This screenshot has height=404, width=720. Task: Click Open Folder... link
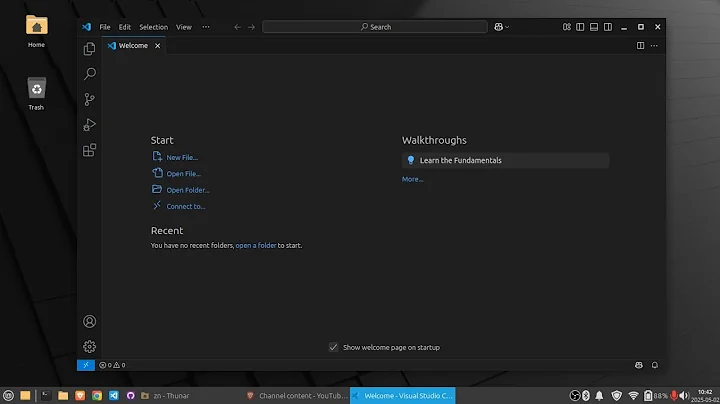click(188, 190)
